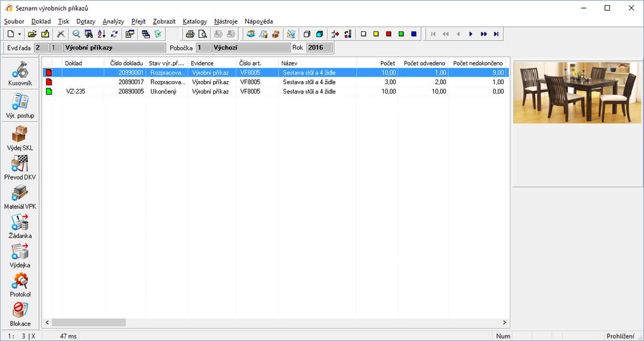Click the green status flag of order 20890005
The width and height of the screenshot is (644, 341).
tap(49, 92)
